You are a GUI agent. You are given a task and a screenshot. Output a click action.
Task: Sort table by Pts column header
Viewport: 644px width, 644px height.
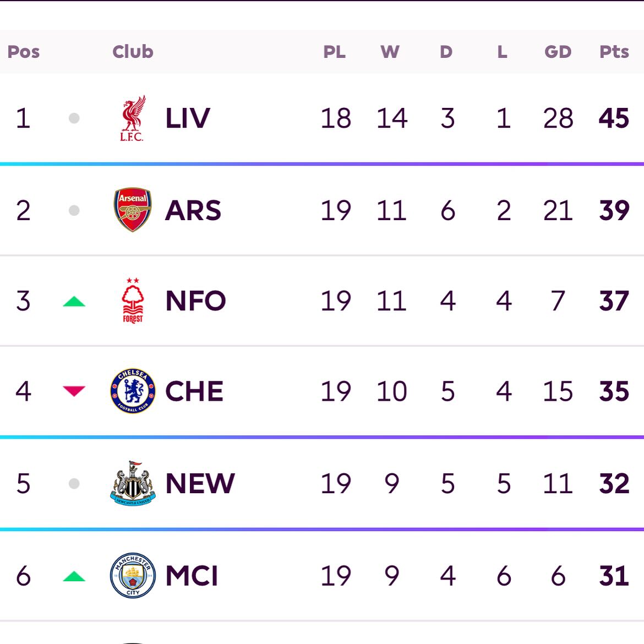click(x=614, y=52)
